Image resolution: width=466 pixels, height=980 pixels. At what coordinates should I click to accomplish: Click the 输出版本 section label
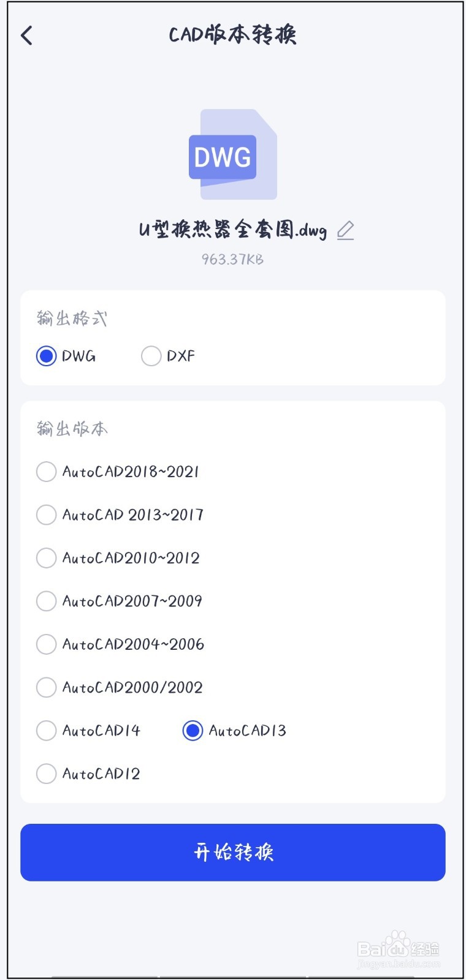pos(72,429)
